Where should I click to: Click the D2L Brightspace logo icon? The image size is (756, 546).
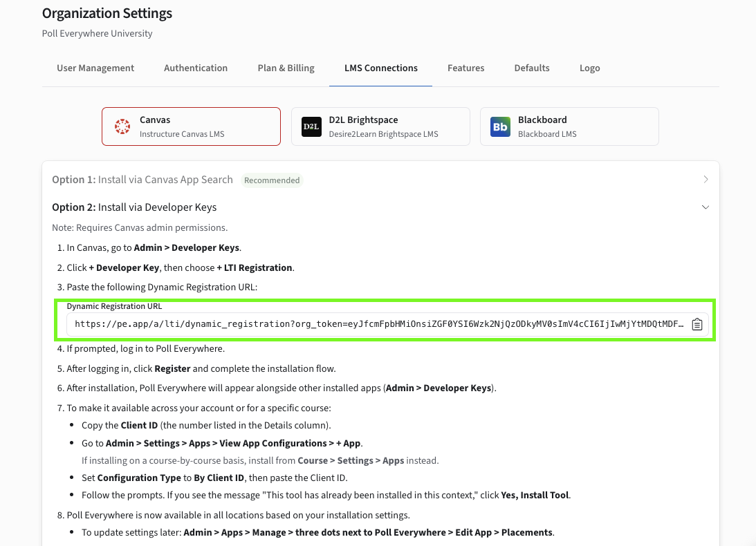point(311,126)
